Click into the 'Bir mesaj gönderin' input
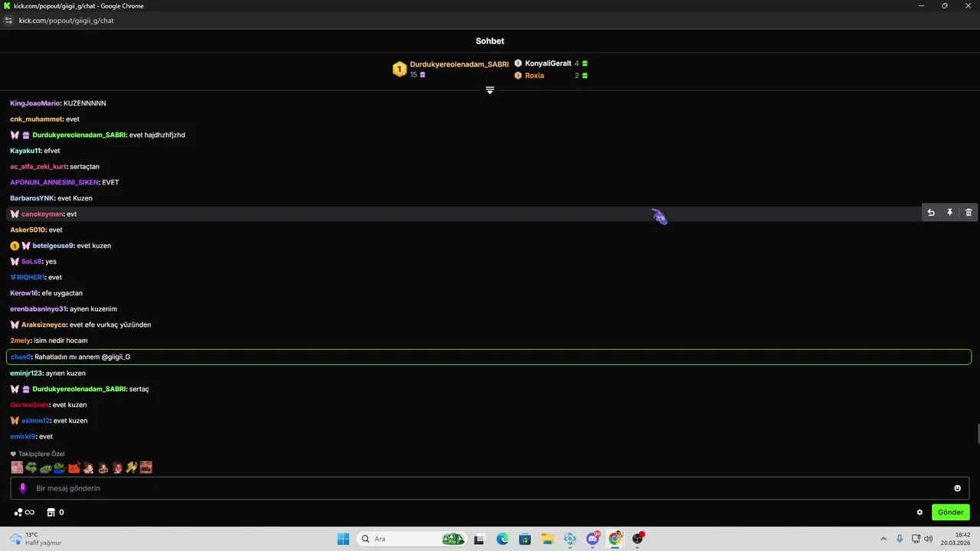This screenshot has height=551, width=980. (490, 488)
